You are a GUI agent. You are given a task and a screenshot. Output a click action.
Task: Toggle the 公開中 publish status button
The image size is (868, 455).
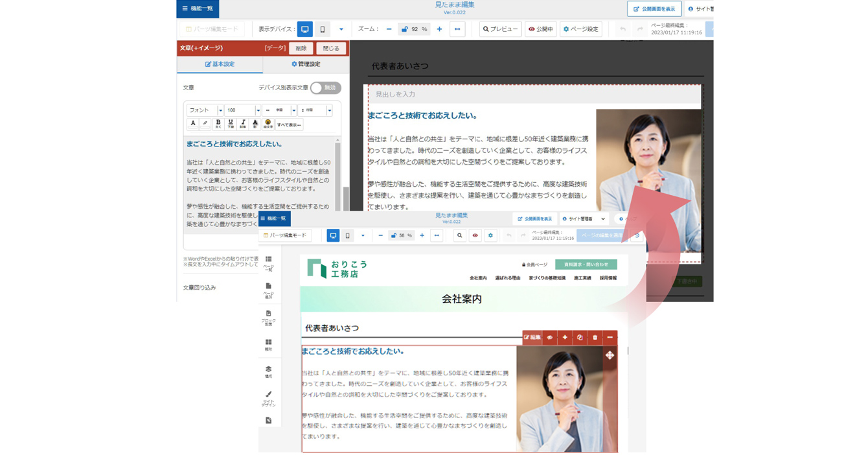[x=540, y=29]
